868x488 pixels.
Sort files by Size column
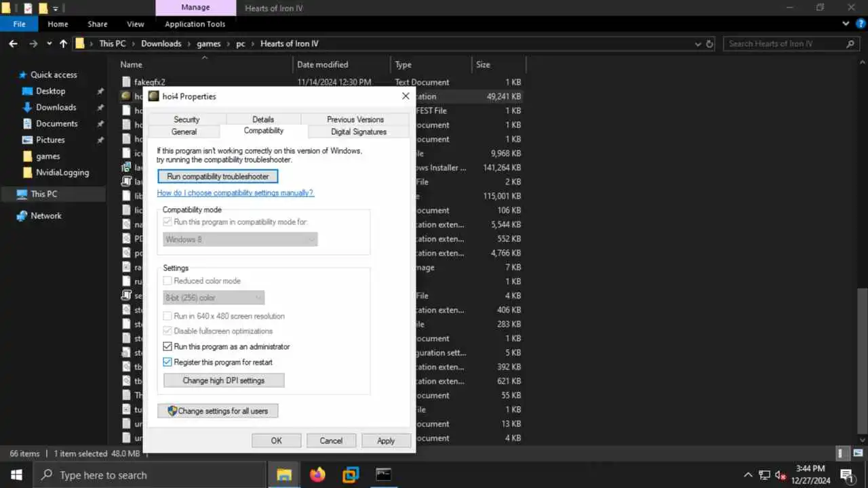point(483,64)
